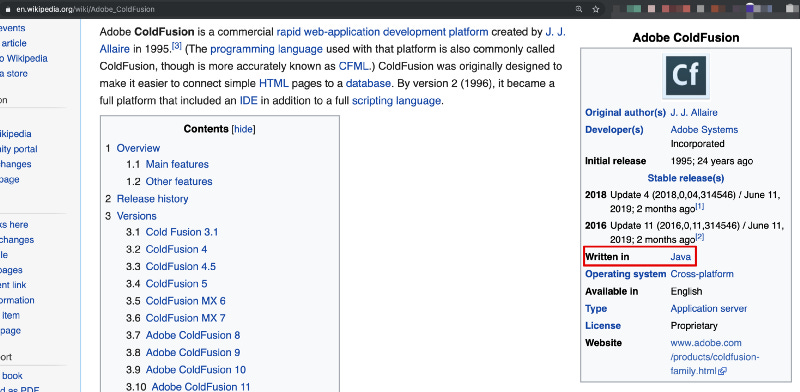Open the 'scripting language' link
The height and width of the screenshot is (392, 800).
[396, 101]
